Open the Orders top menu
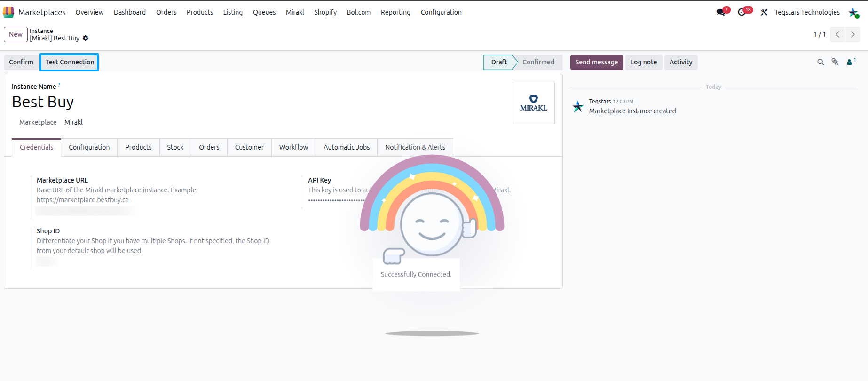This screenshot has height=381, width=868. 166,12
